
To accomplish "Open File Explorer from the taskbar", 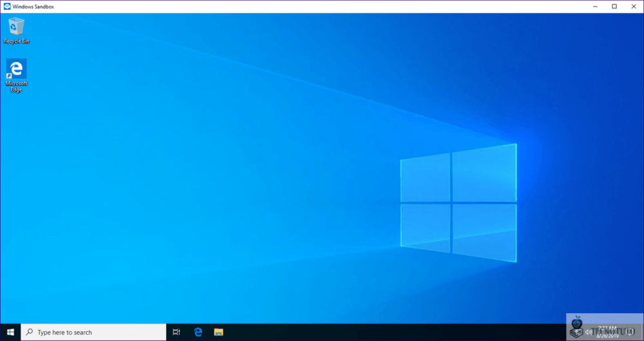I will point(218,332).
